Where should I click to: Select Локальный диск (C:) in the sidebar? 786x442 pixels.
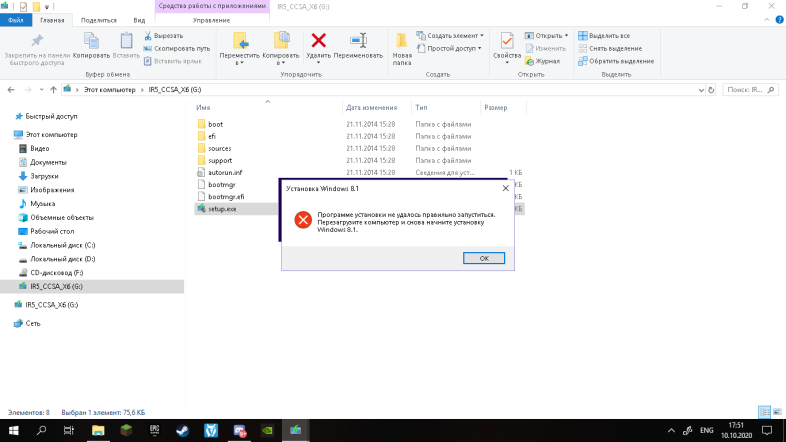click(62, 246)
